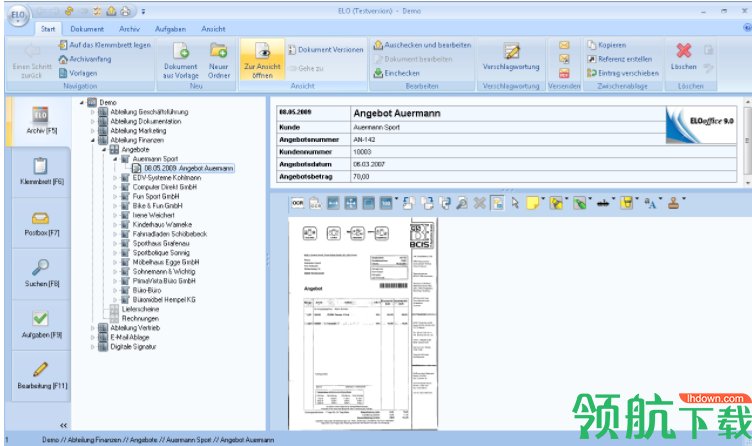Select Rechnungen folder in tree
Viewport: 752px width, 446px height.
click(140, 318)
